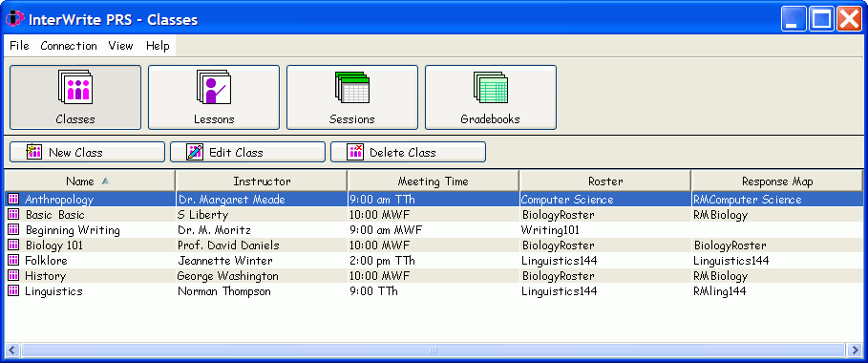
Task: Sort by the Name column header
Action: point(90,181)
